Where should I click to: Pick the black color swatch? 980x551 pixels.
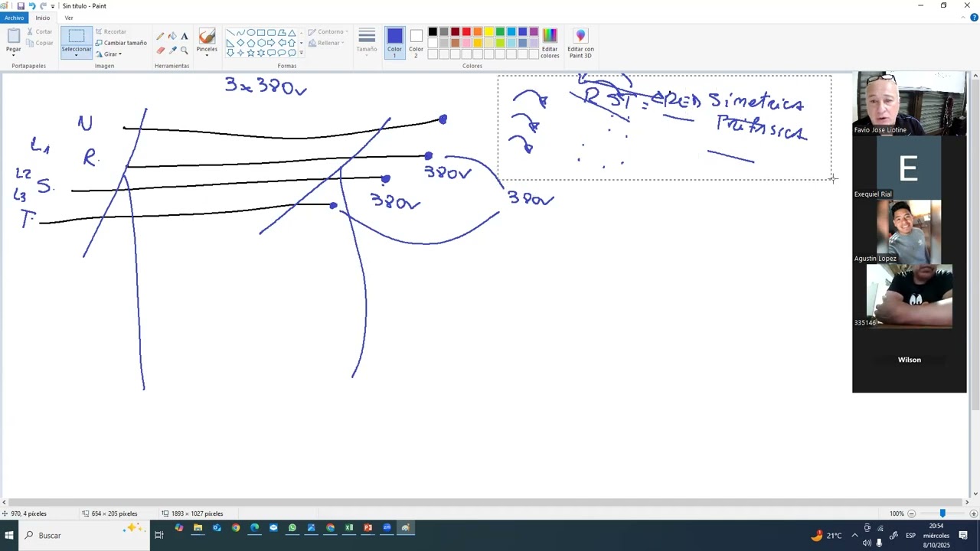(x=433, y=32)
